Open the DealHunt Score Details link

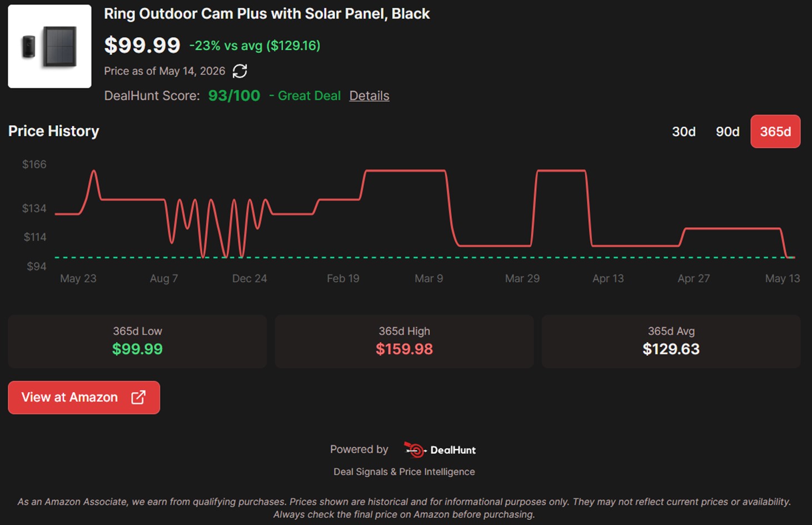tap(369, 96)
